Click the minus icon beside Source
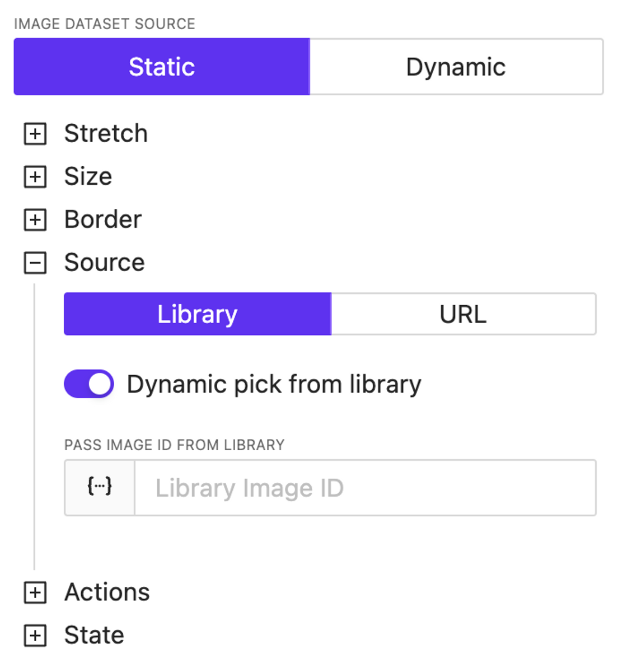The image size is (618, 672). point(35,263)
